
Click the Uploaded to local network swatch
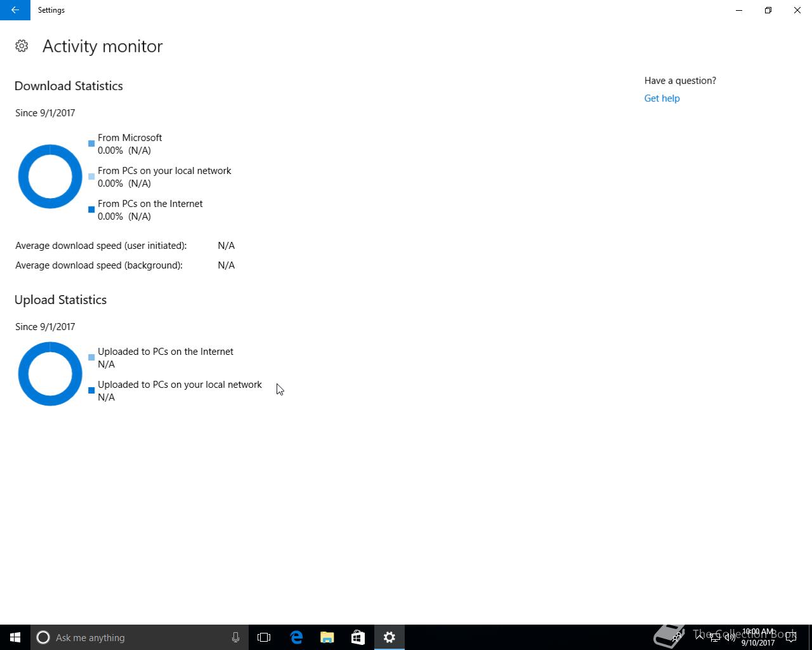pos(91,390)
